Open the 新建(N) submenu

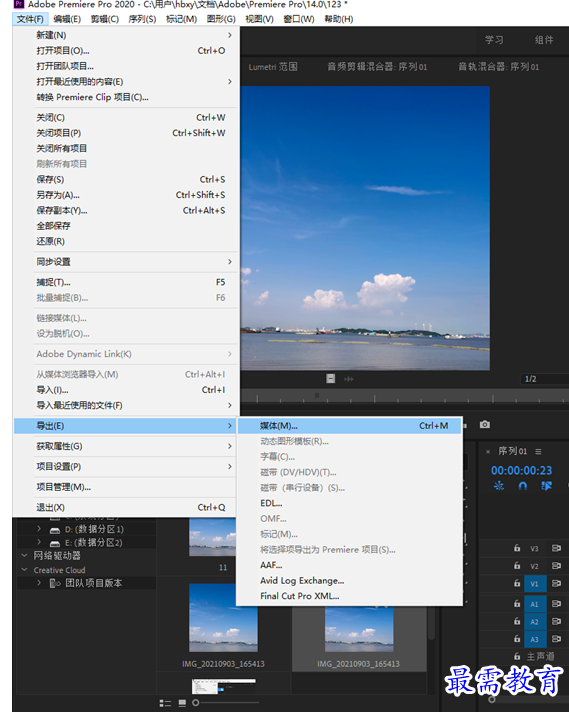126,35
